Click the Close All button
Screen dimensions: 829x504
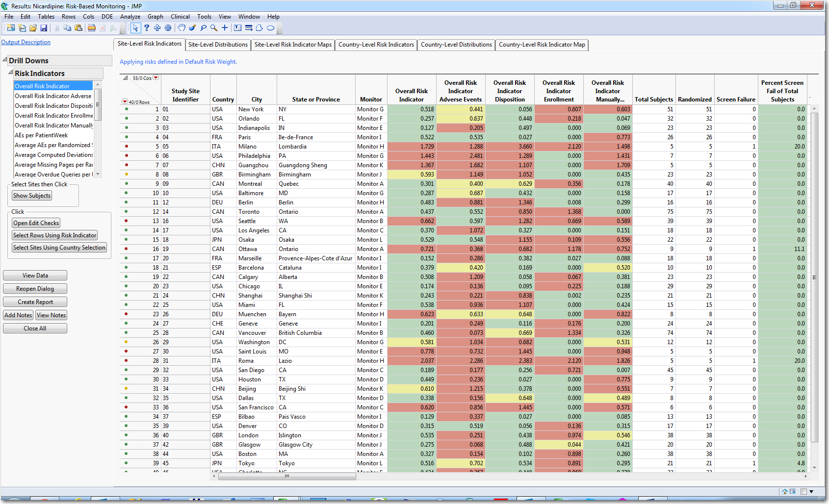tap(35, 328)
